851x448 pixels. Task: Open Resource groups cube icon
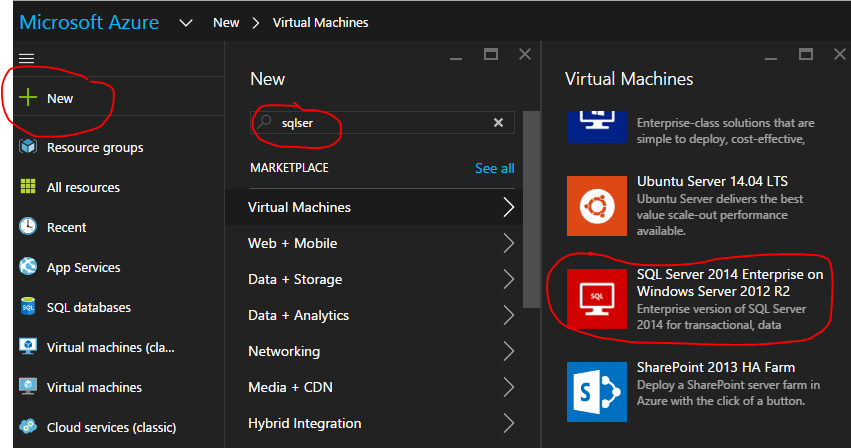[x=28, y=147]
